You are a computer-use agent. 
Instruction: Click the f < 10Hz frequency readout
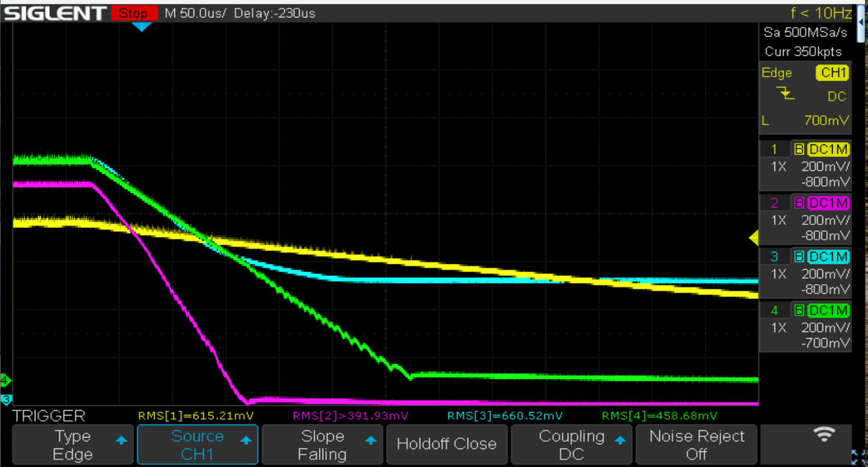821,13
